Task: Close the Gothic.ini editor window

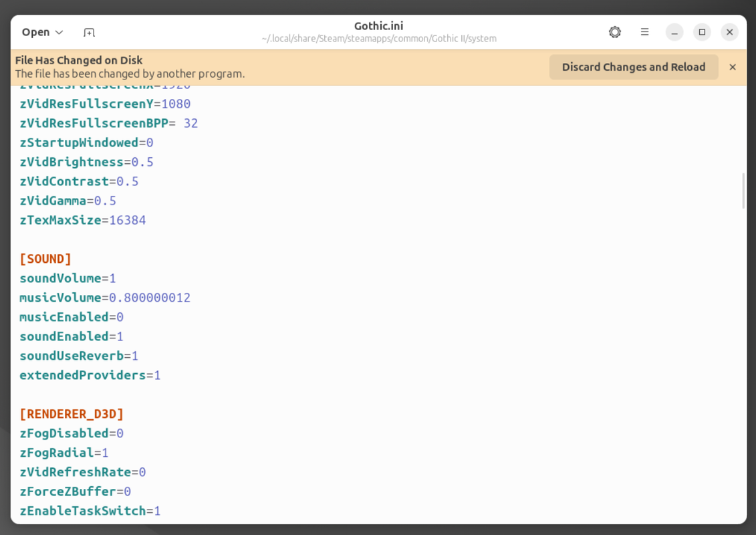Action: click(729, 32)
